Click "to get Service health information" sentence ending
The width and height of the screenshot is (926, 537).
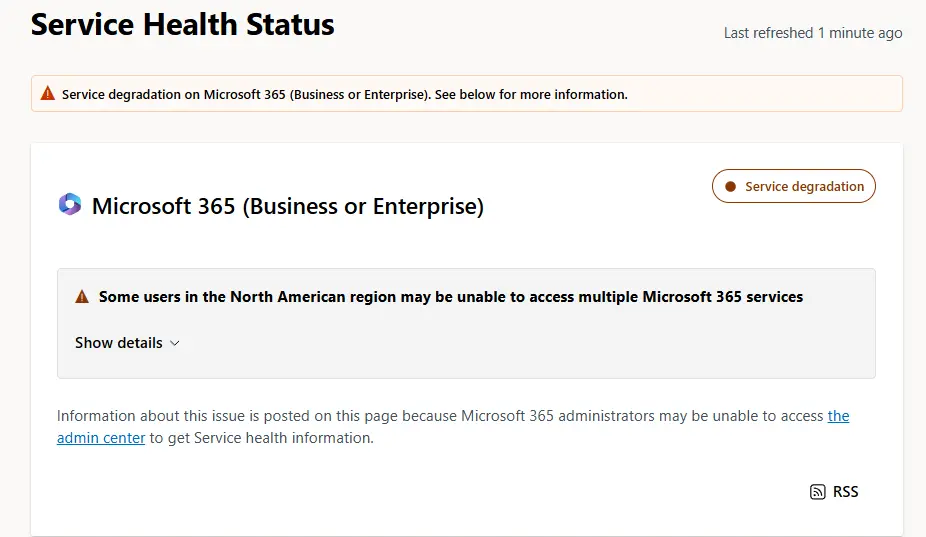pos(261,438)
